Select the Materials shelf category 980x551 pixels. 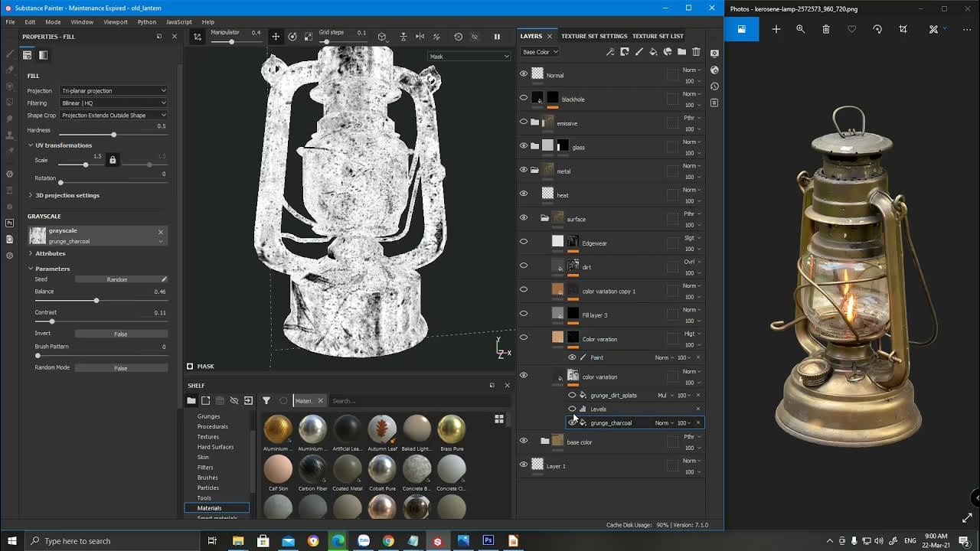point(217,508)
